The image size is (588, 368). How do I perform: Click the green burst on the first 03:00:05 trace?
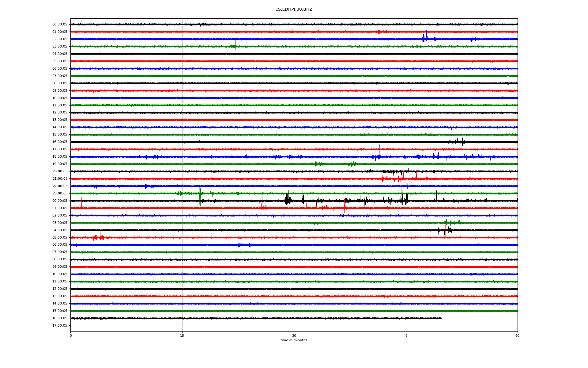(235, 46)
